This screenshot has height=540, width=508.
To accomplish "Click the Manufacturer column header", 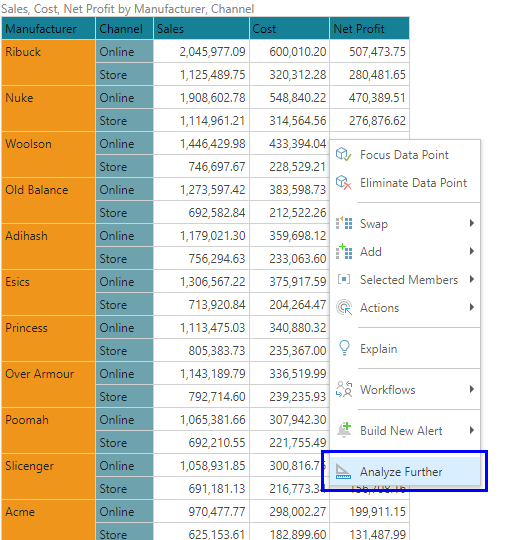I will pos(48,28).
